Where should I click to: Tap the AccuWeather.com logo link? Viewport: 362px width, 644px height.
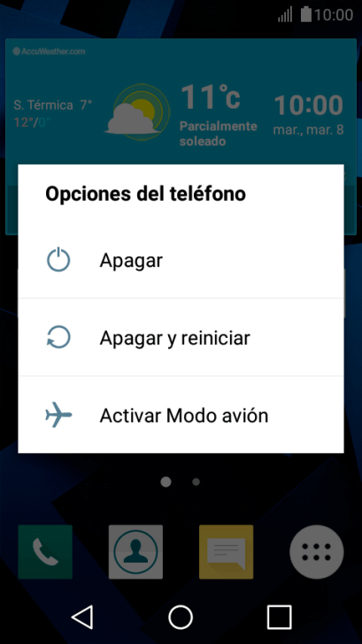(49, 51)
